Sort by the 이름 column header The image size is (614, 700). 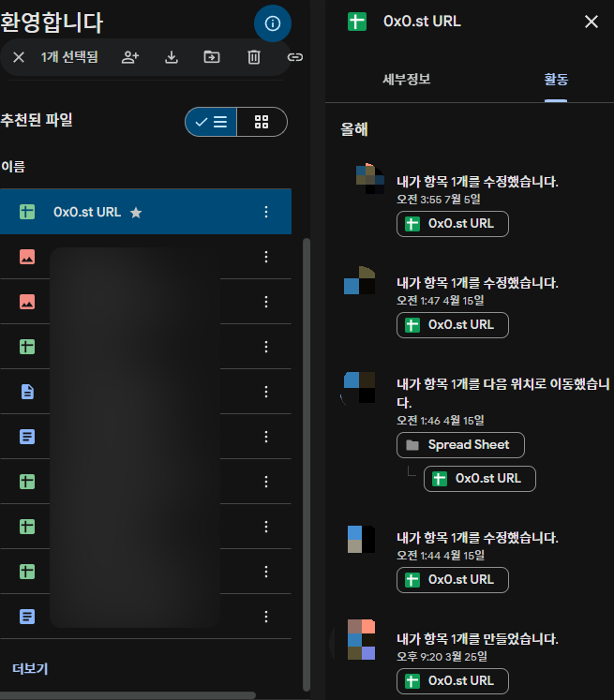pos(13,167)
